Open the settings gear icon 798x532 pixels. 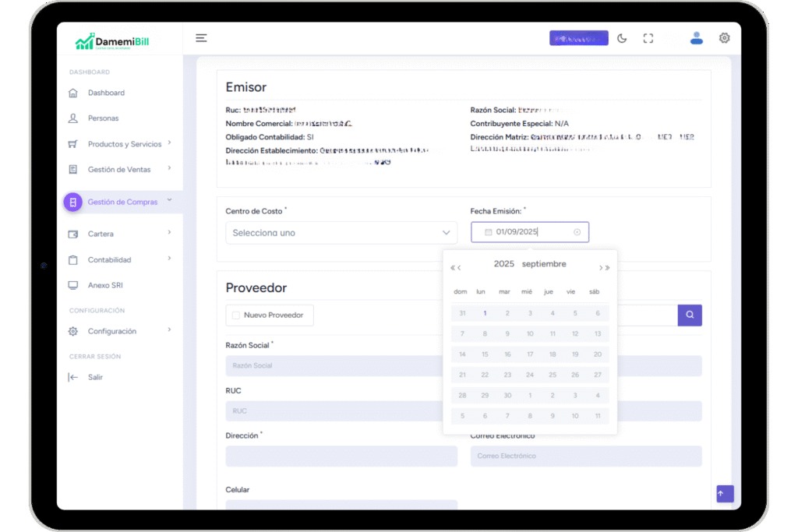coord(724,38)
